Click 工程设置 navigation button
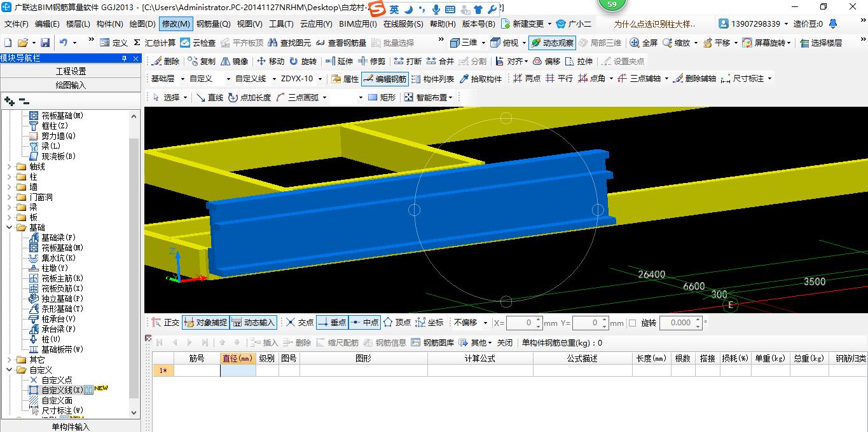 71,71
